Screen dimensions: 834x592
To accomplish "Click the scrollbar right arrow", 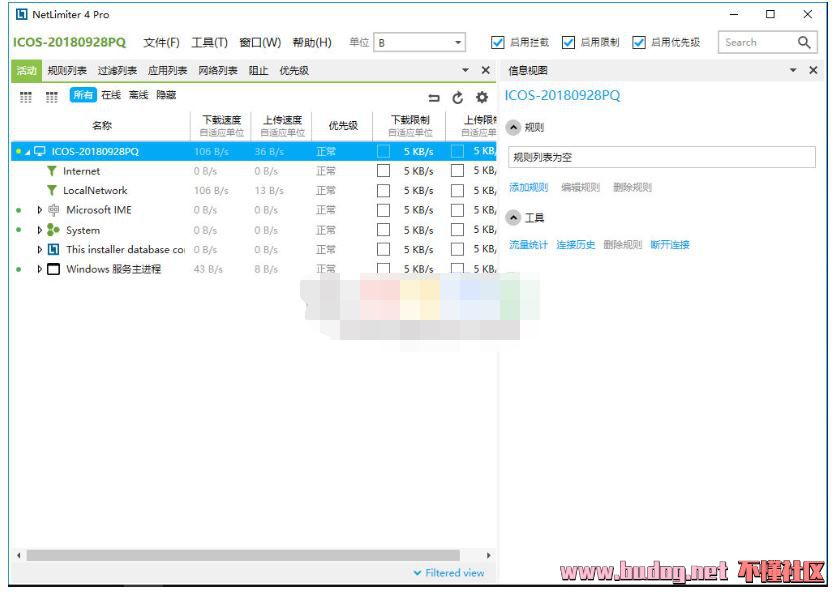I will (489, 555).
